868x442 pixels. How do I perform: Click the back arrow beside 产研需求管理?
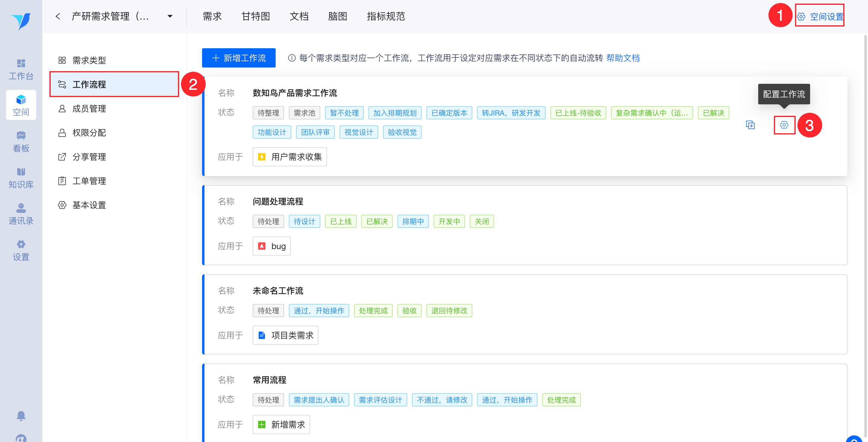click(58, 16)
